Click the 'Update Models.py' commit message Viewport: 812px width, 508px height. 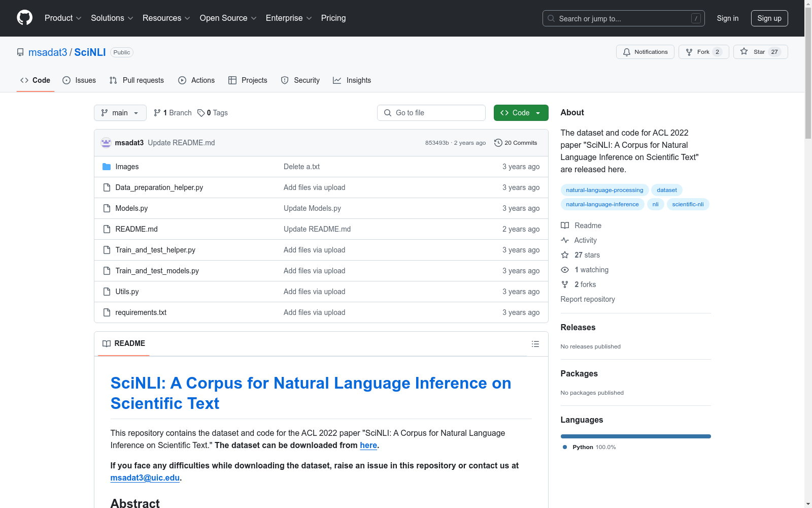(x=312, y=208)
